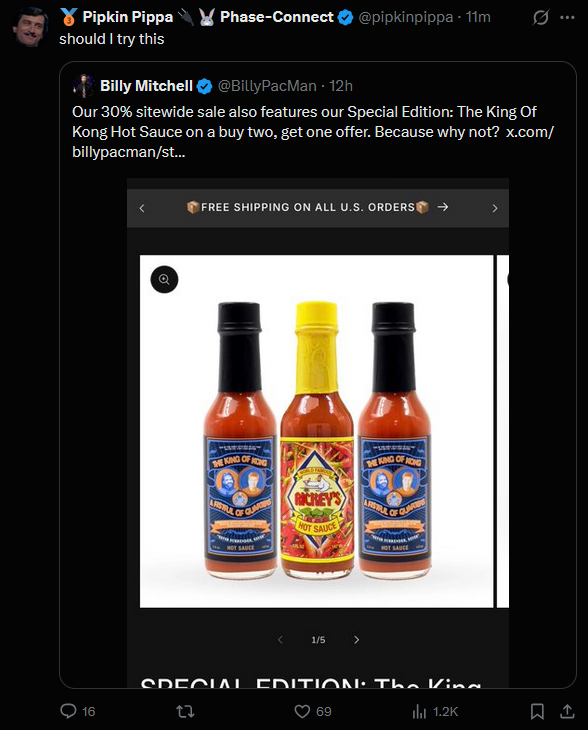View post analytics bar chart icon
This screenshot has height=730, width=588.
(419, 711)
